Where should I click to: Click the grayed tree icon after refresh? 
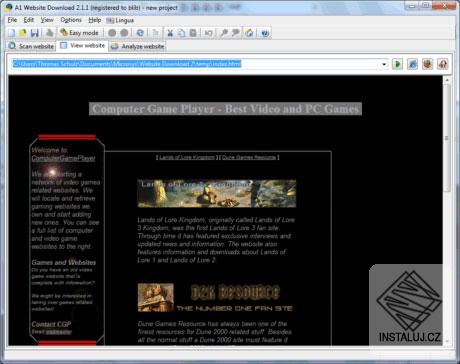tap(155, 33)
